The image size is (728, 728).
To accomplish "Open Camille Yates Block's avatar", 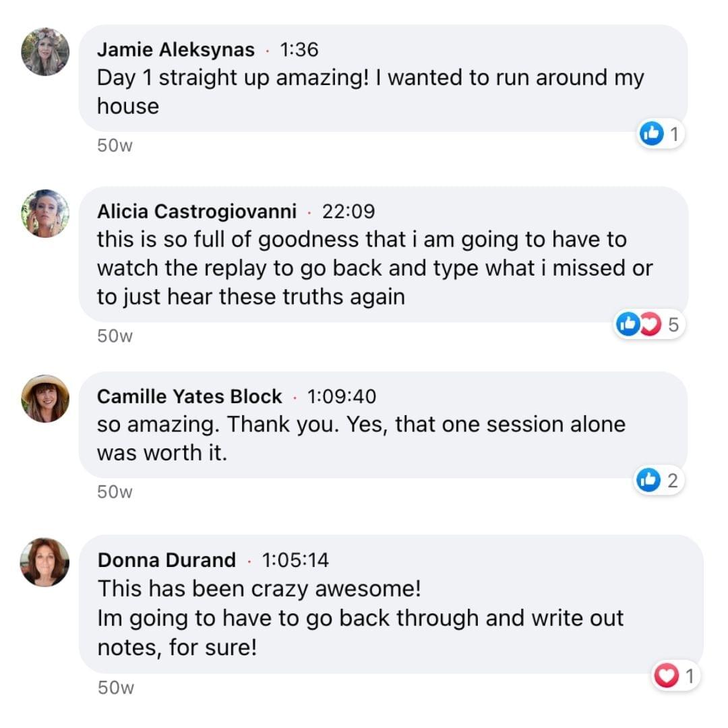I will [45, 398].
